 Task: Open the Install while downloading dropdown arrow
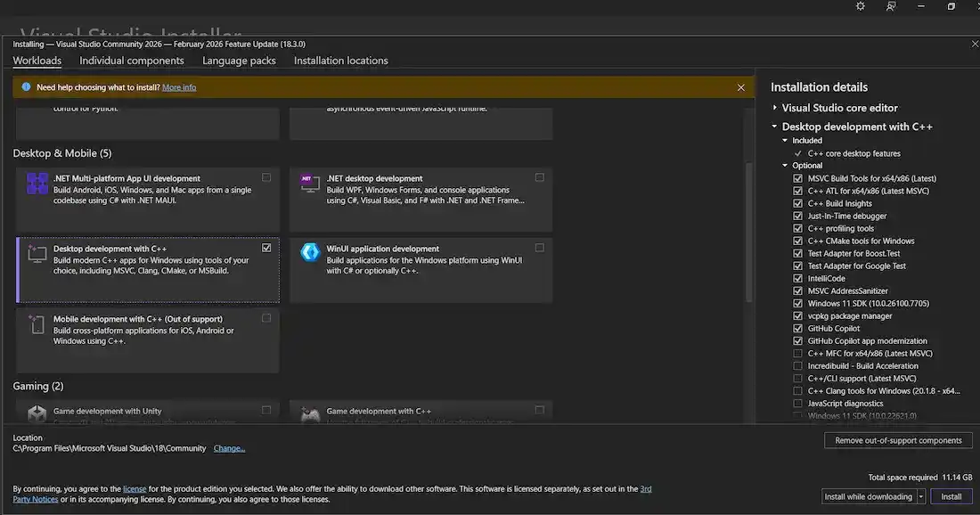pyautogui.click(x=920, y=496)
